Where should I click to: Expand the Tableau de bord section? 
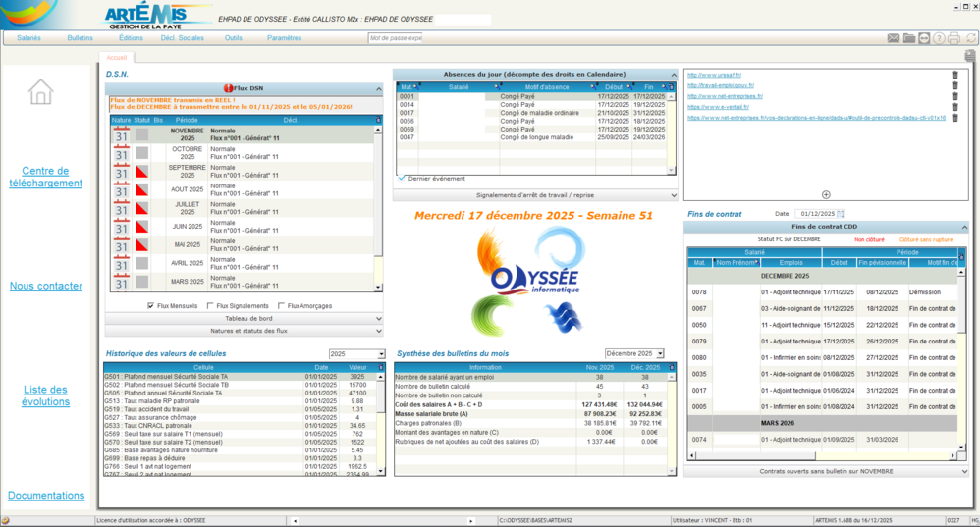(244, 319)
